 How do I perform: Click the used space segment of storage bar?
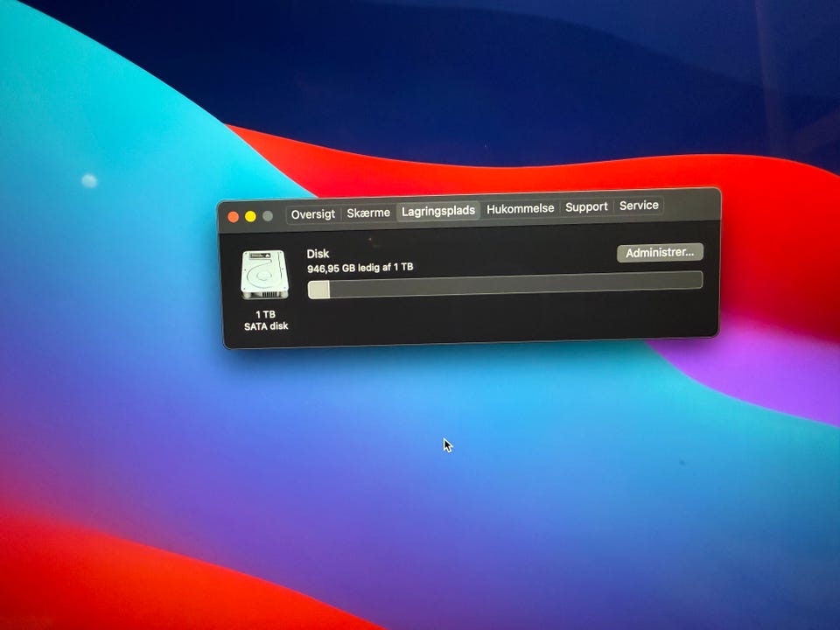click(x=318, y=290)
